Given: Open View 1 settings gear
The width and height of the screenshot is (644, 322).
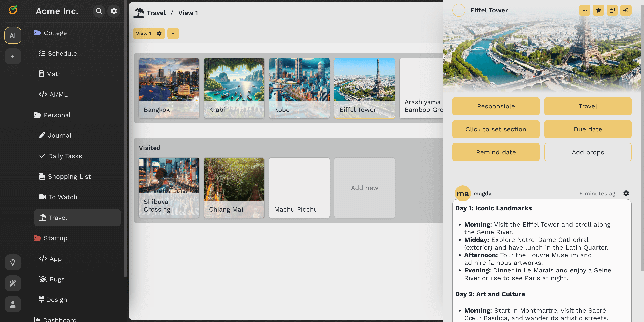Looking at the screenshot, I should coord(159,33).
